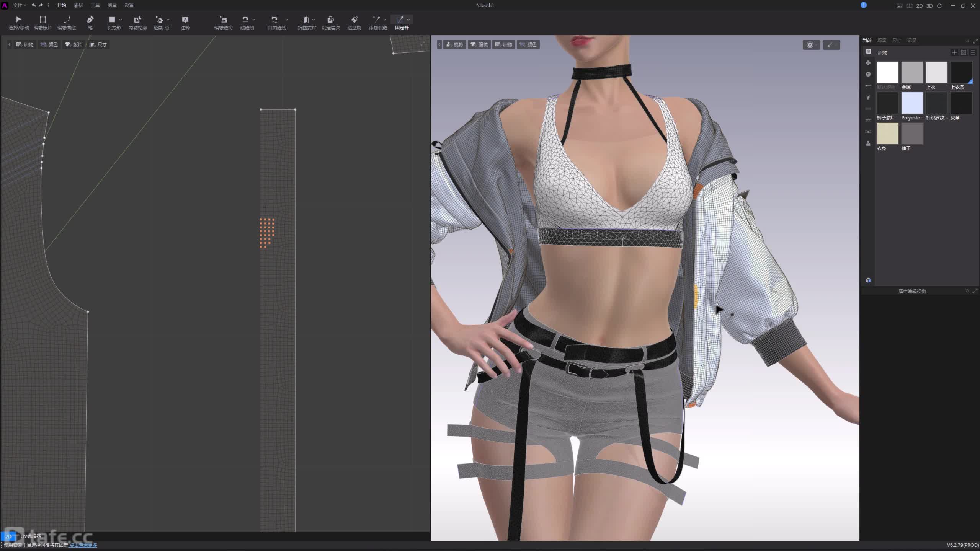Open the button library icon in sidebar
980x551 pixels.
868,74
